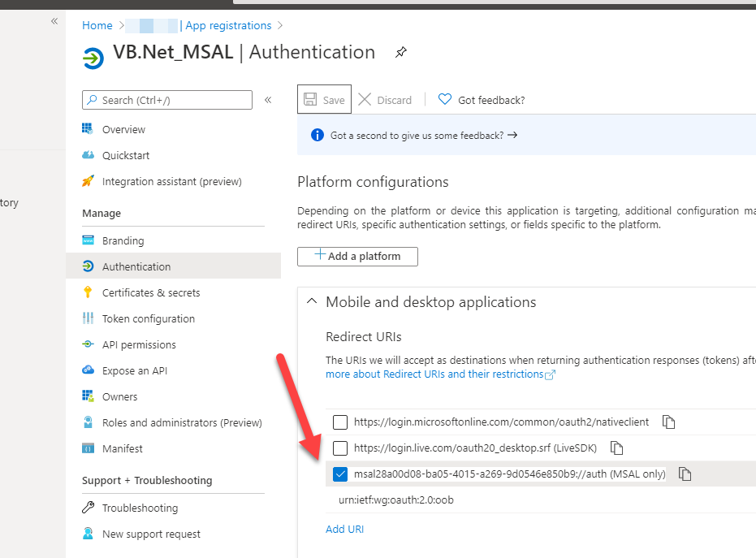This screenshot has height=558, width=756.
Task: Click into the Search (Ctrl+/) field
Action: (166, 100)
